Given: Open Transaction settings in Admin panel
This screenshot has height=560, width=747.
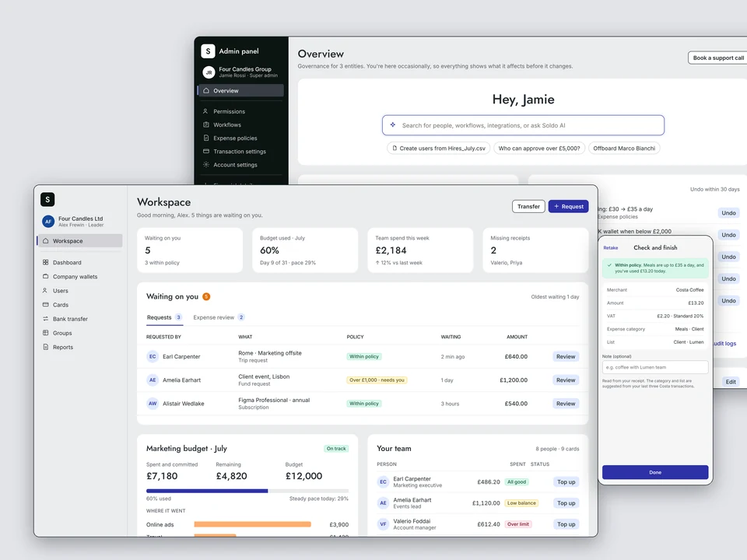Looking at the screenshot, I should 239,152.
